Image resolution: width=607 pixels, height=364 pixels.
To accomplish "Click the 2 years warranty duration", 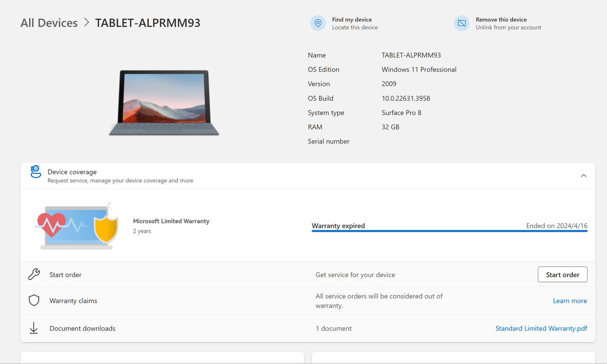I will (142, 231).
